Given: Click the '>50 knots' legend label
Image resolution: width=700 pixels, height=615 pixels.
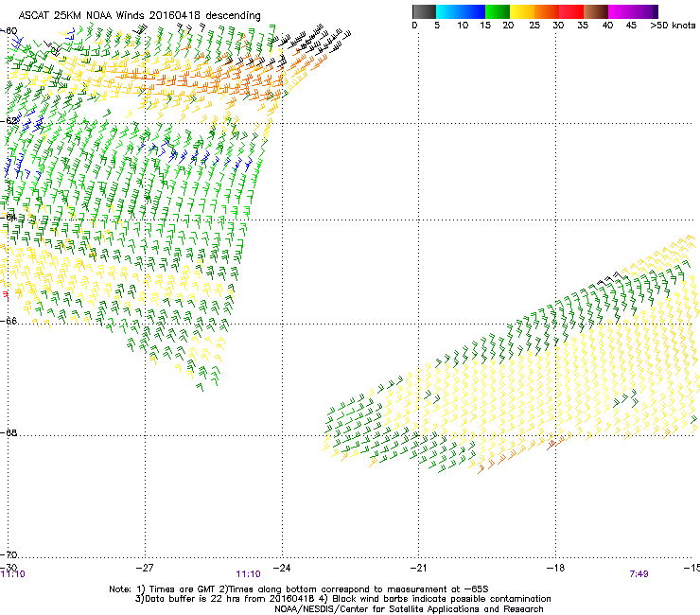Looking at the screenshot, I should click(673, 26).
